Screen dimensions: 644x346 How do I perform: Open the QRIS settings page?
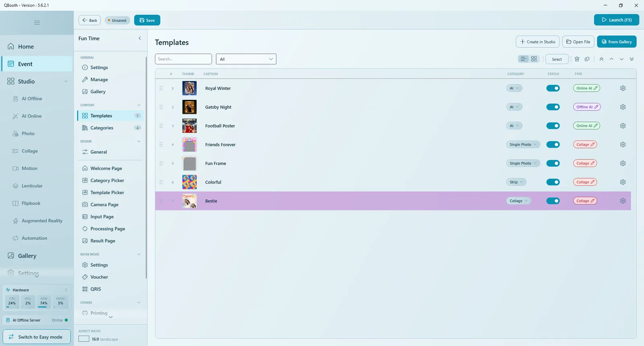coord(110,289)
